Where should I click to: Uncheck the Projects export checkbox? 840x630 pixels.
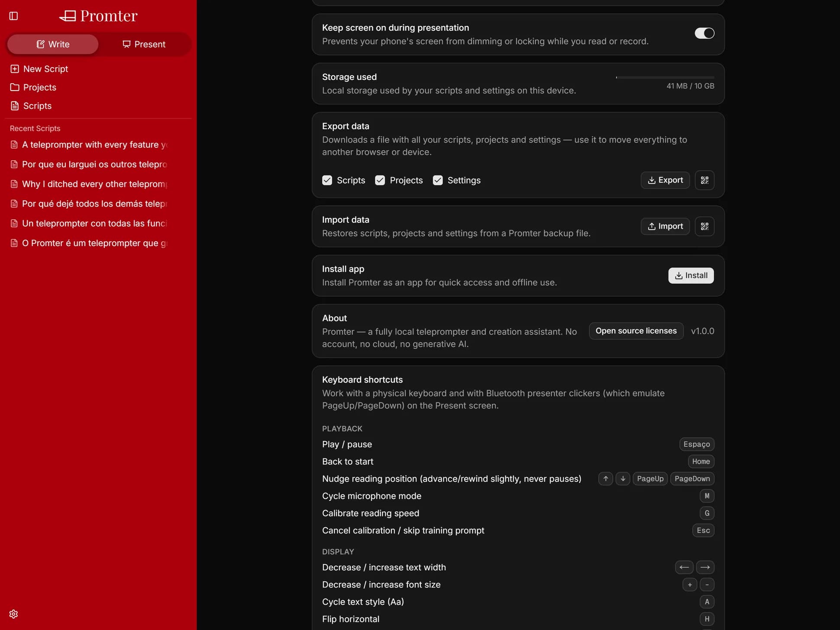click(380, 180)
